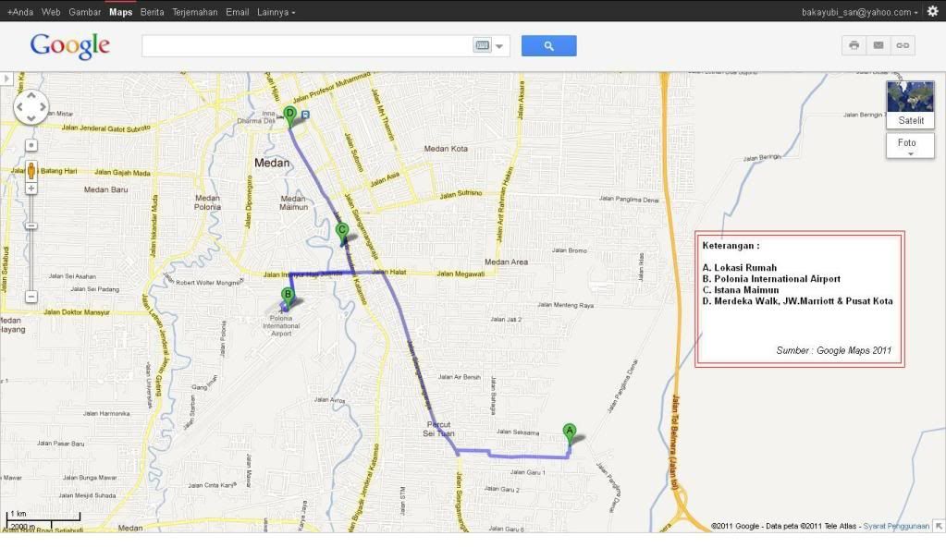Image resolution: width=946 pixels, height=560 pixels.
Task: Click the Jalan Seksama label
Action: point(518,432)
